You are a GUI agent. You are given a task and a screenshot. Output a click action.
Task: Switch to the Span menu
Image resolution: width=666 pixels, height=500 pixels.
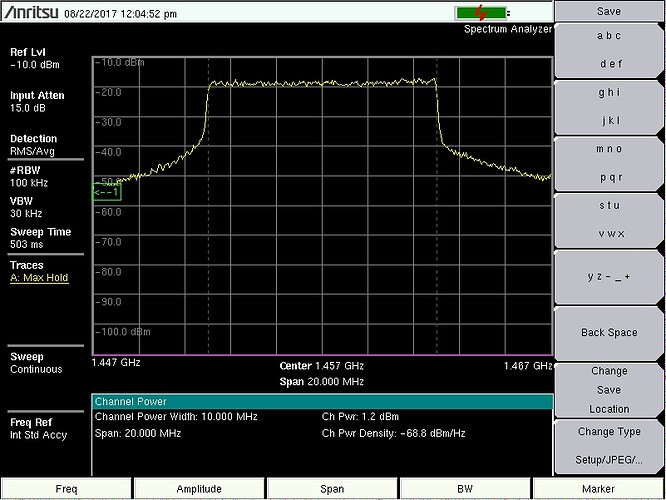(x=331, y=487)
